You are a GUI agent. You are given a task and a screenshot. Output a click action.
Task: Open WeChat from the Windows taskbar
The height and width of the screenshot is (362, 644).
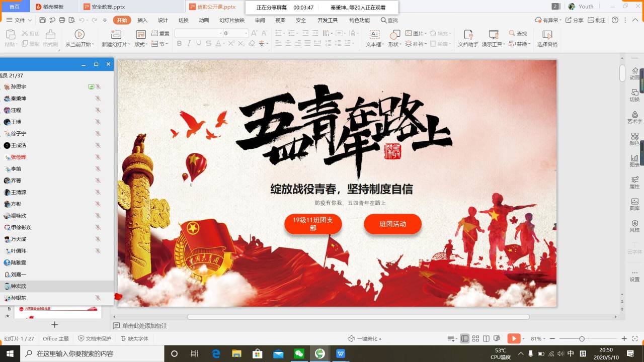299,353
